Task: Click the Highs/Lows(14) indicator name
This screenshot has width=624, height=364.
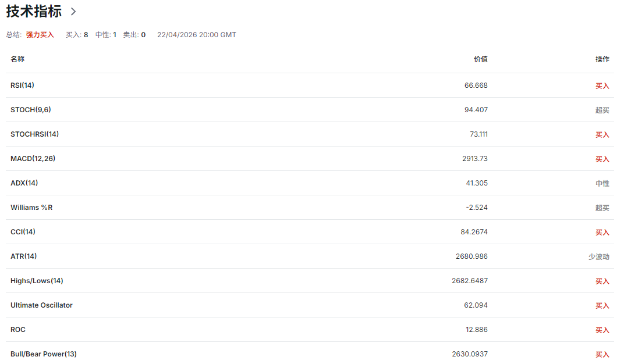Action: pyautogui.click(x=37, y=281)
